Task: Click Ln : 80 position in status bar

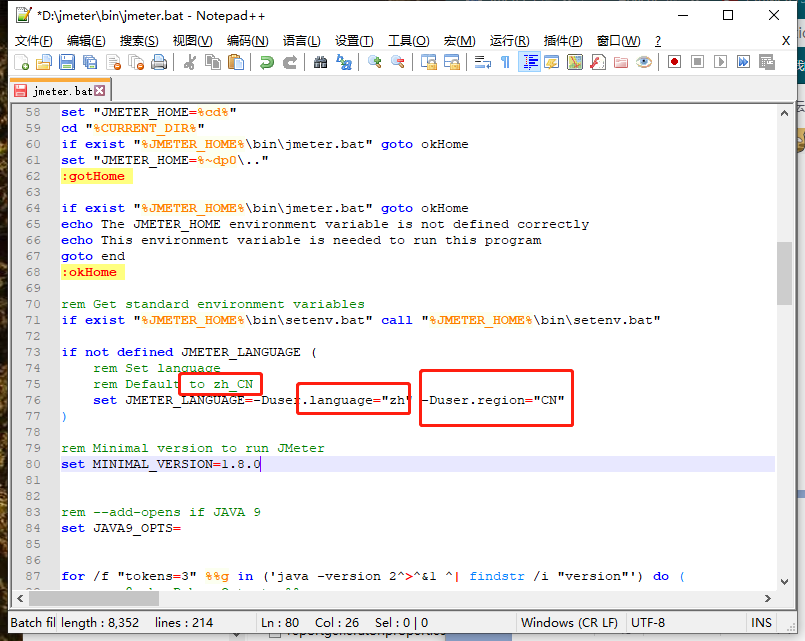Action: 280,623
